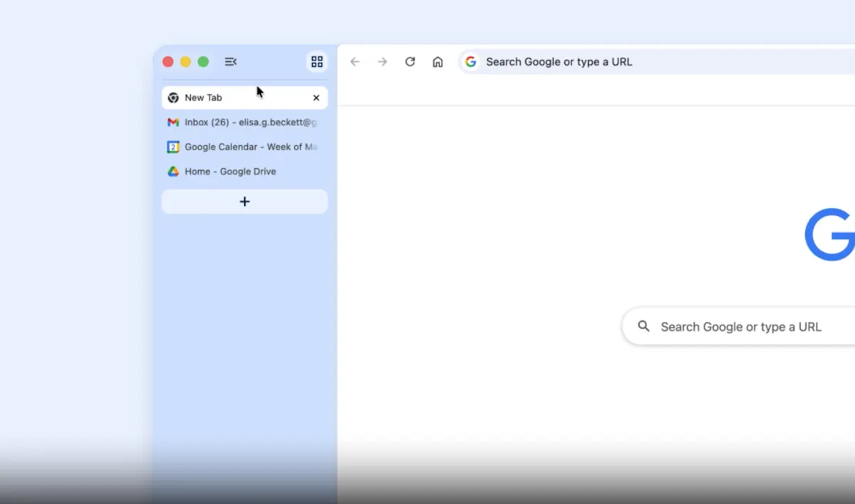Minimize the window with yellow button
Screen dimensions: 855x504
pos(185,62)
